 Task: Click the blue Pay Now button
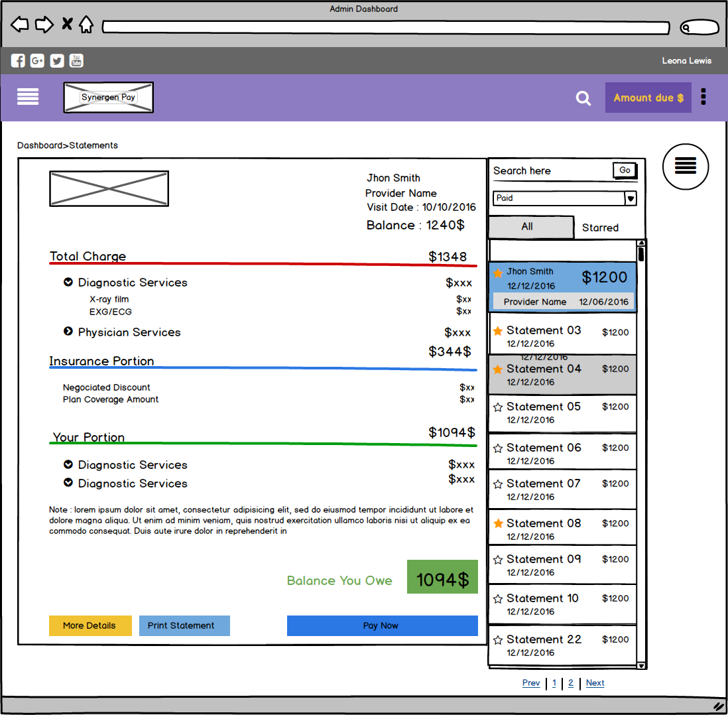pos(382,625)
